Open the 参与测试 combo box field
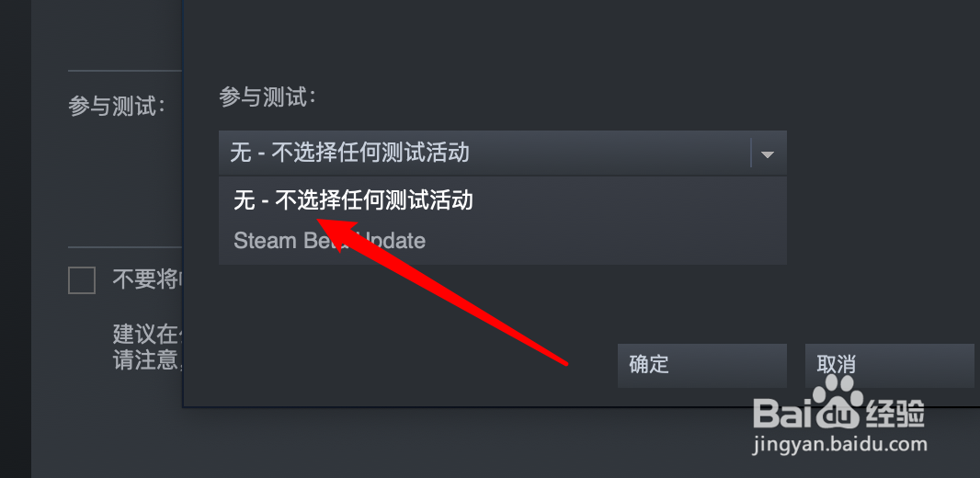Image resolution: width=980 pixels, height=478 pixels. point(503,154)
